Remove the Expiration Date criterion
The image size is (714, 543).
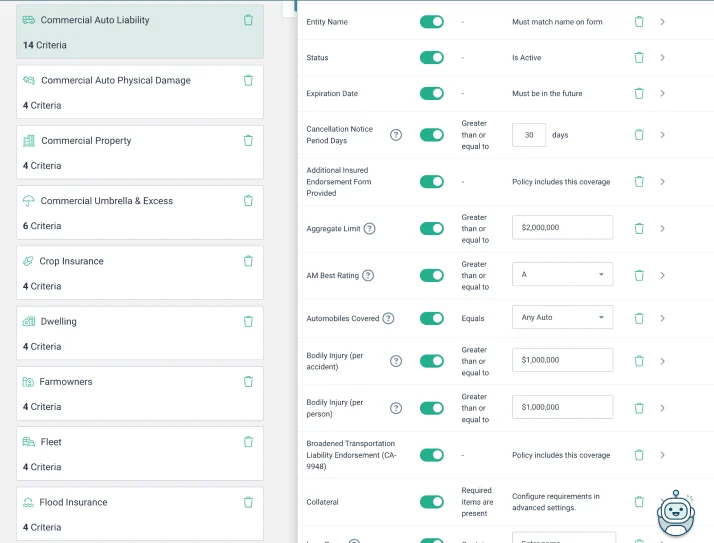coord(639,93)
